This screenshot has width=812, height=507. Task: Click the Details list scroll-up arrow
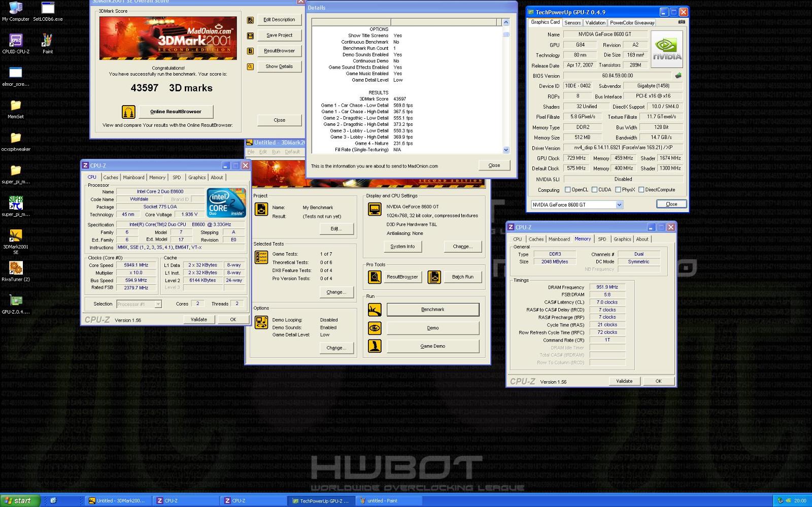coord(505,22)
